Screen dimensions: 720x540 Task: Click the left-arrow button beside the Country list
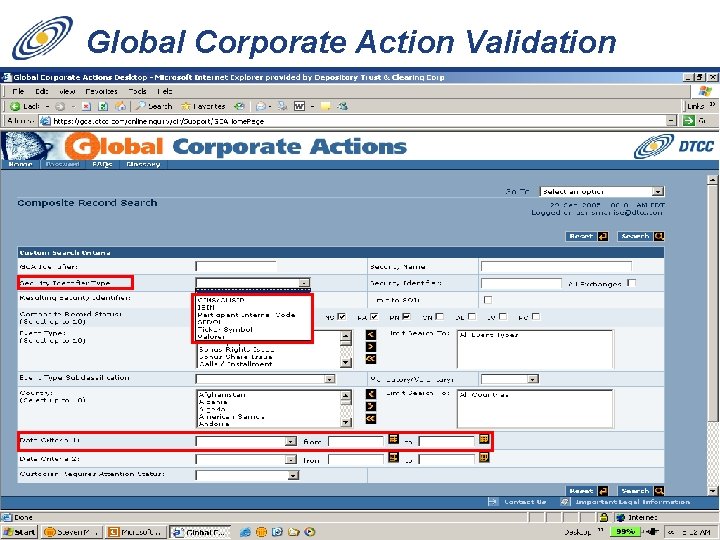click(371, 394)
